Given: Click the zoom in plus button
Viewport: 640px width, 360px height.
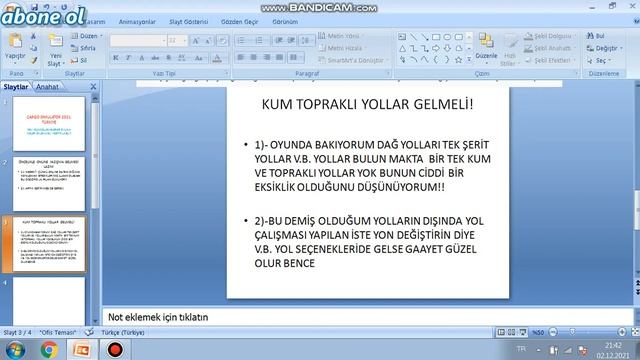Looking at the screenshot, I should point(622,332).
